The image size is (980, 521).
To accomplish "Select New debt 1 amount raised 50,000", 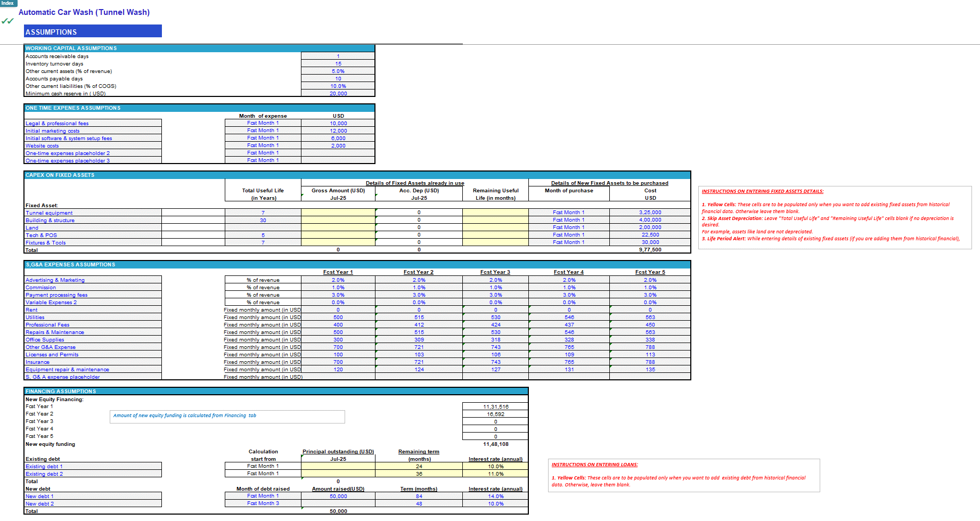I will pos(338,496).
